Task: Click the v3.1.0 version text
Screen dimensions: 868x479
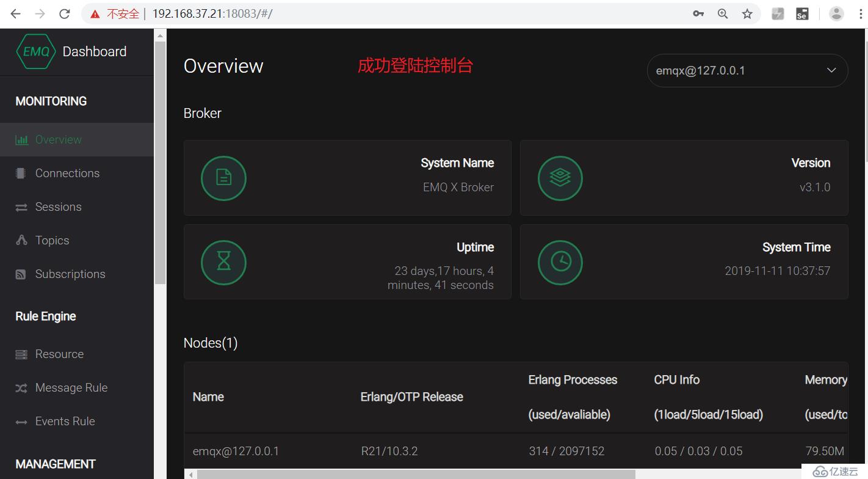Action: click(815, 187)
